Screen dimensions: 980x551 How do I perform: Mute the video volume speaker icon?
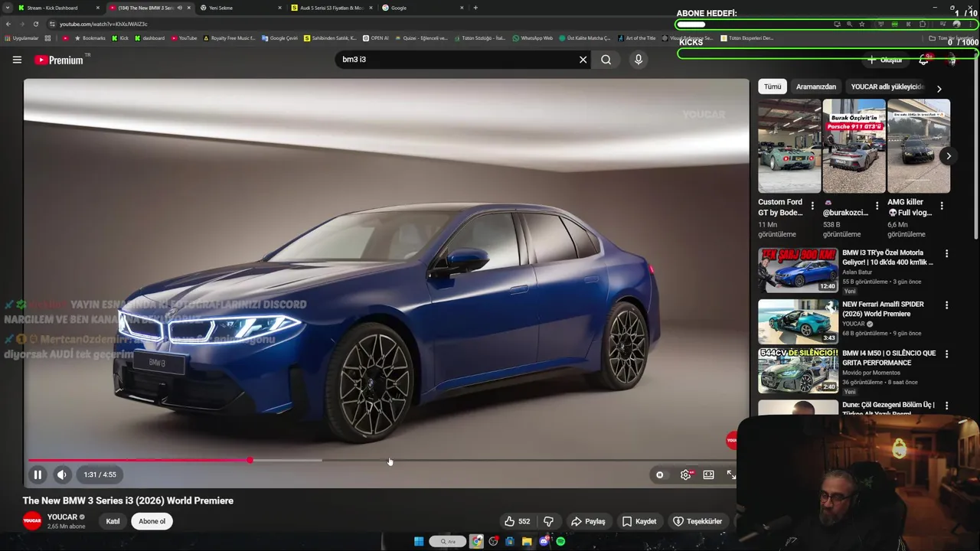62,474
